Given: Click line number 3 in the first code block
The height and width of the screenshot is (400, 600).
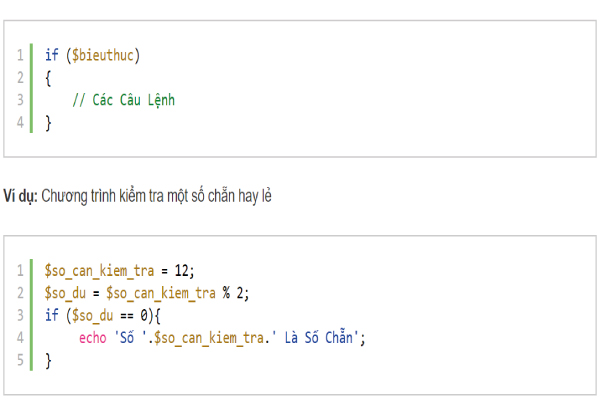Looking at the screenshot, I should tap(19, 100).
